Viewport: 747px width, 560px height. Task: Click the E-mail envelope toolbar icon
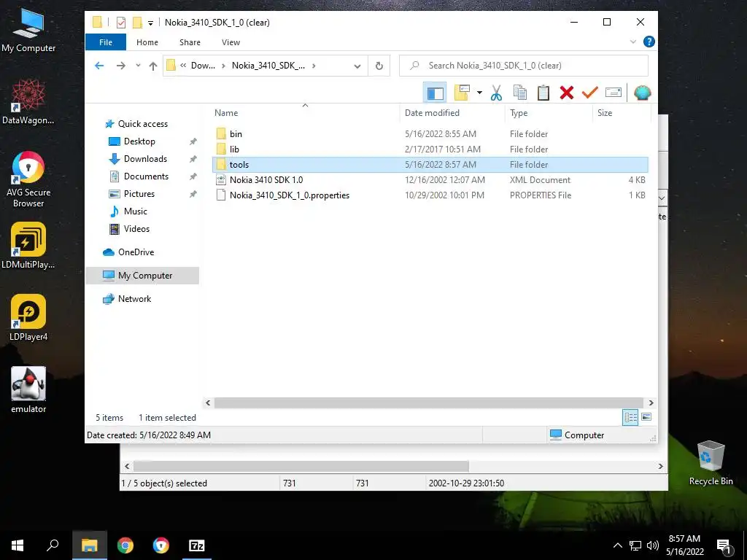tap(613, 93)
